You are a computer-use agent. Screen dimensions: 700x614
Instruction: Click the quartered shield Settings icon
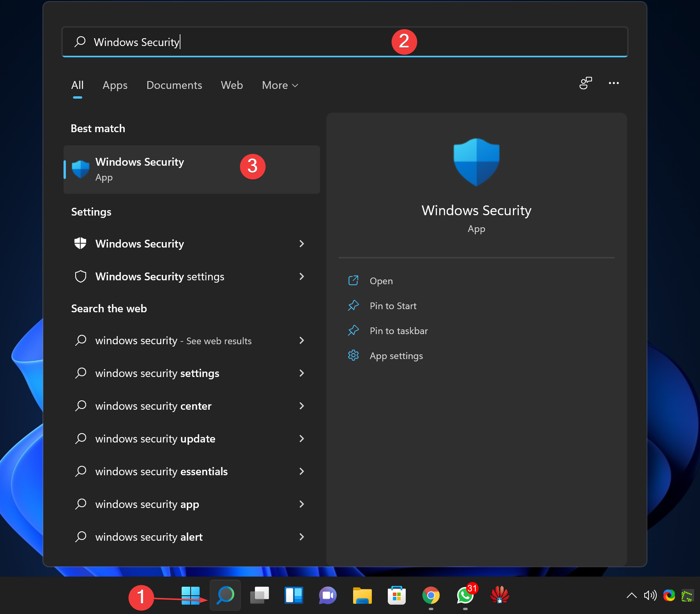80,243
